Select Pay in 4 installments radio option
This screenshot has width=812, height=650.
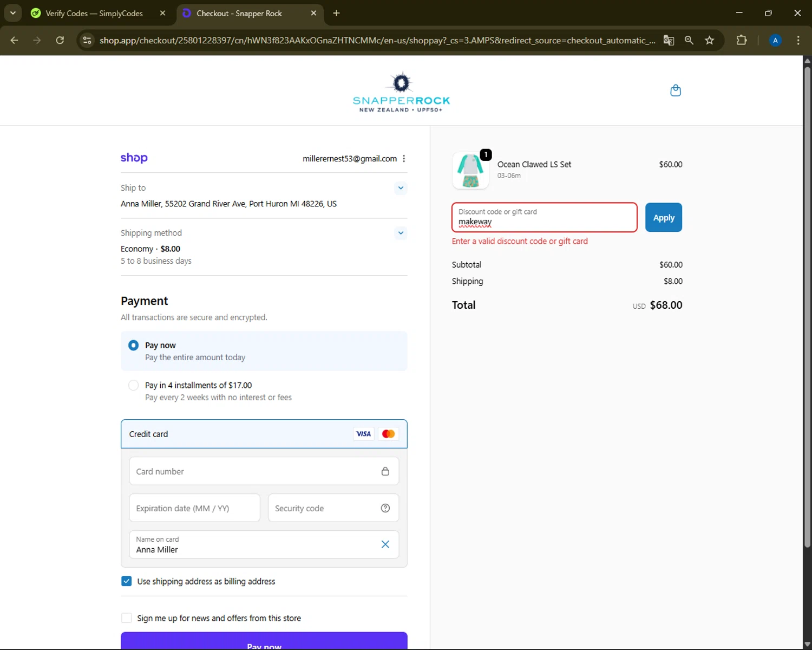pos(133,385)
